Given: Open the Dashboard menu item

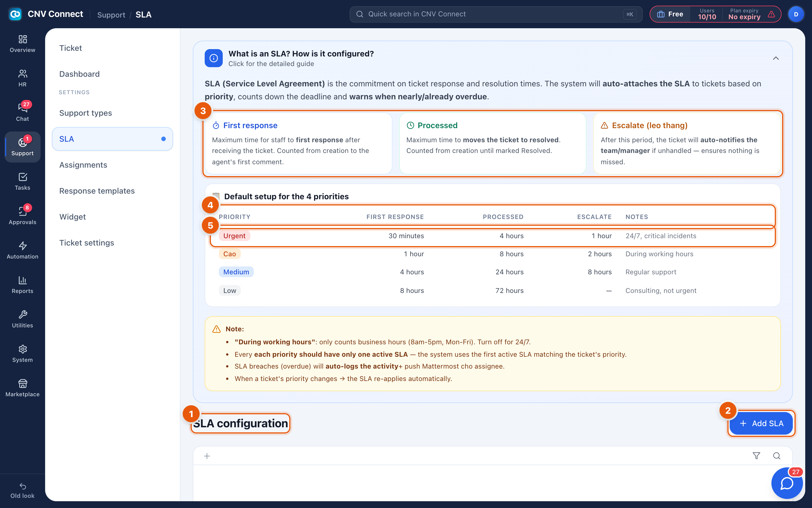Looking at the screenshot, I should coord(112,74).
